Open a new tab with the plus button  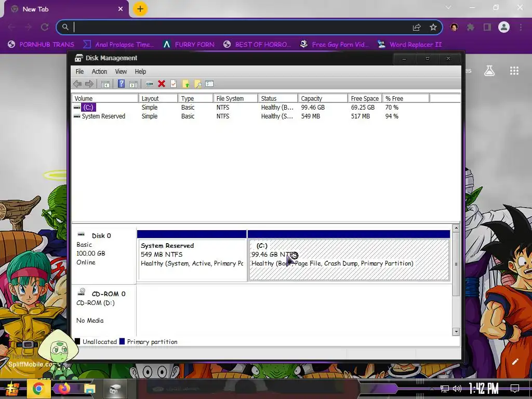tap(140, 9)
